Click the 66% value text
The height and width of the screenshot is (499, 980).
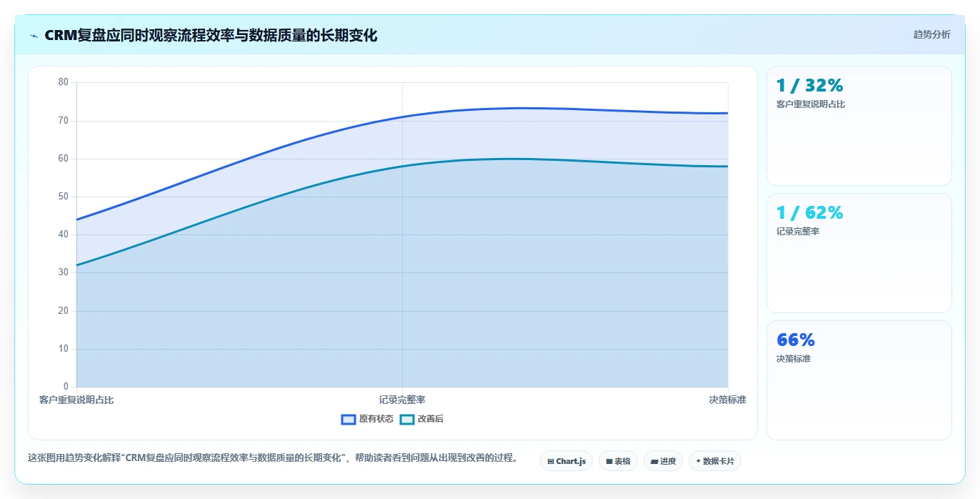795,340
